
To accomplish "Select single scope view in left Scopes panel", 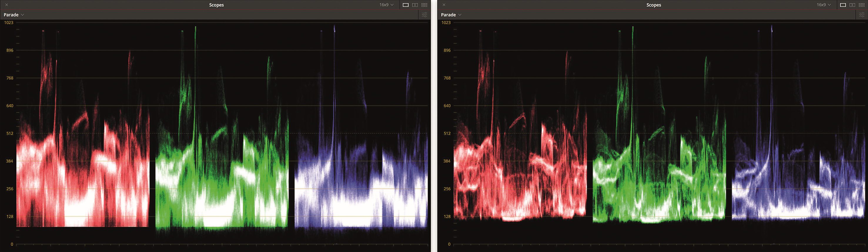I will pos(406,5).
